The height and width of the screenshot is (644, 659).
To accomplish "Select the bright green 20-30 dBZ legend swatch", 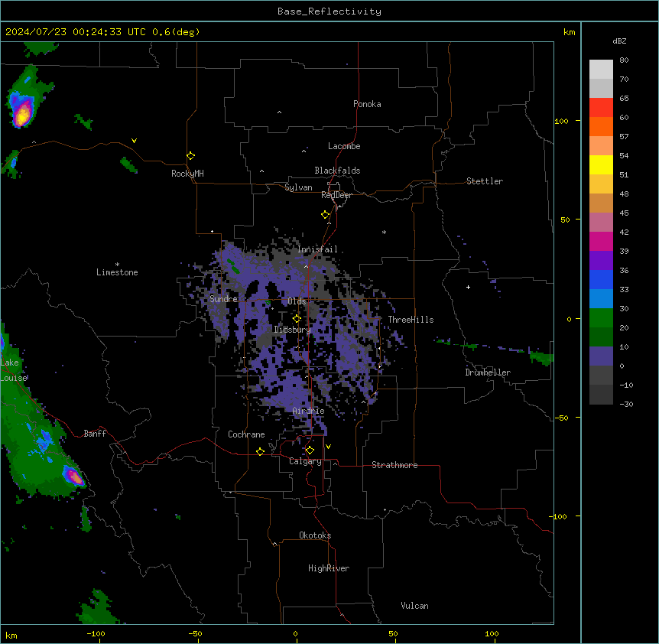I will (x=601, y=318).
